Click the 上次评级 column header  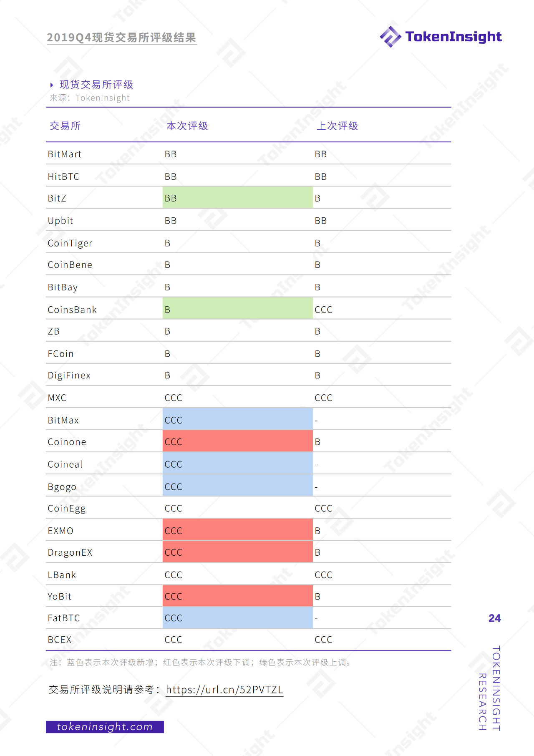338,126
